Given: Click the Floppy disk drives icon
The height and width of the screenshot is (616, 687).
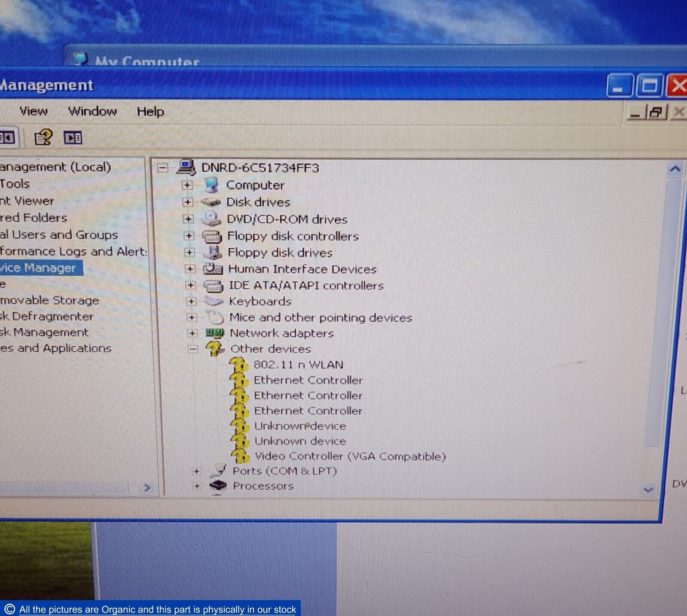Looking at the screenshot, I should point(213,252).
